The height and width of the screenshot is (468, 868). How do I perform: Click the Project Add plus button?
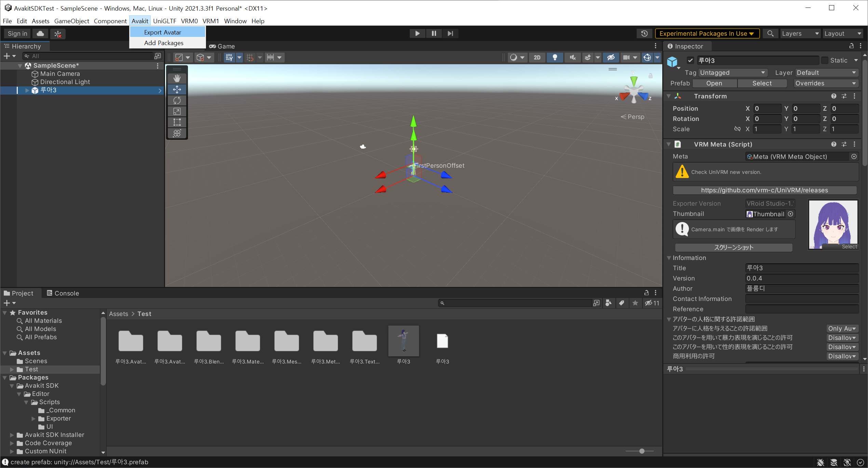click(x=9, y=303)
